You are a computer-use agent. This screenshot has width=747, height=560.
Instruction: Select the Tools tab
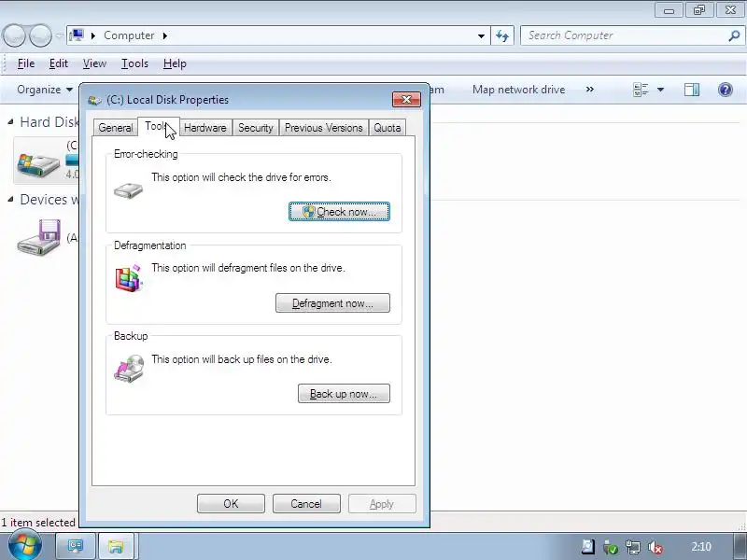click(158, 126)
